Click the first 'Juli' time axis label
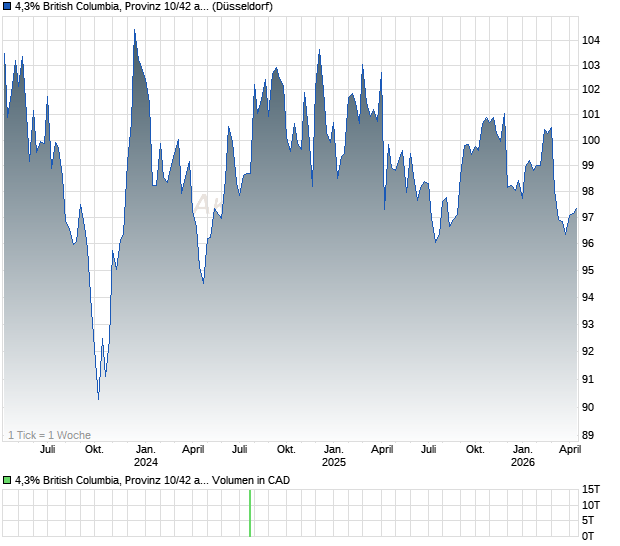The width and height of the screenshot is (620, 546). tap(47, 450)
